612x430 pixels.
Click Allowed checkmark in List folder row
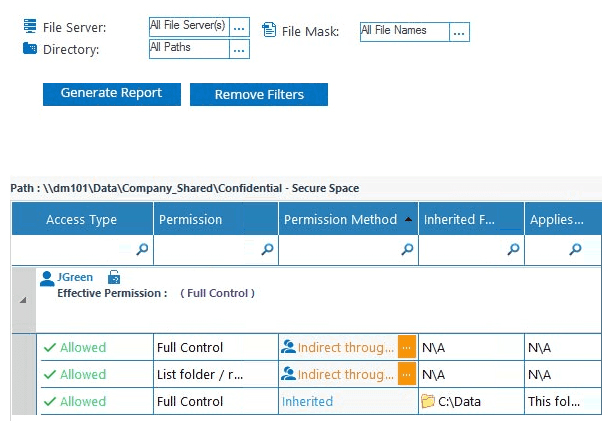point(50,374)
